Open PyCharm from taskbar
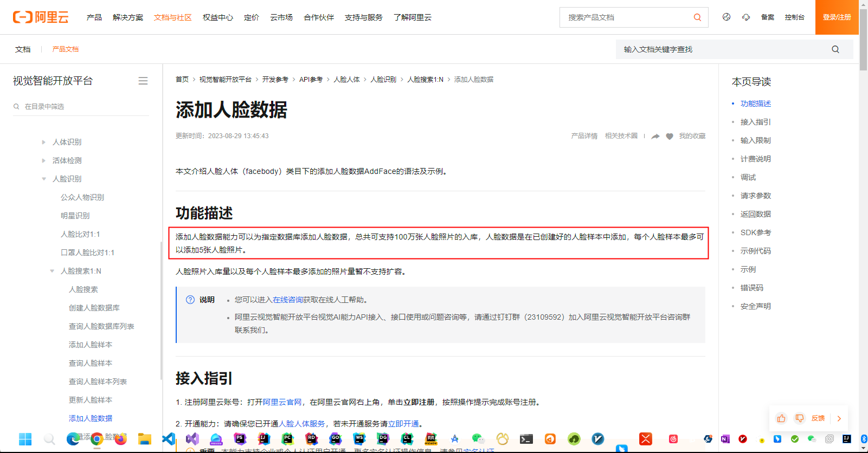868x453 pixels. [x=288, y=439]
